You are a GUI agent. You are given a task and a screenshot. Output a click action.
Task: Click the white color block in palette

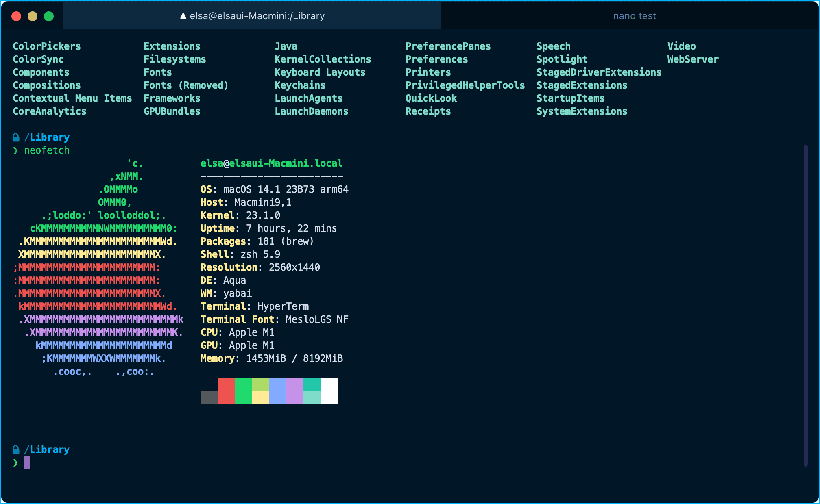tap(329, 391)
